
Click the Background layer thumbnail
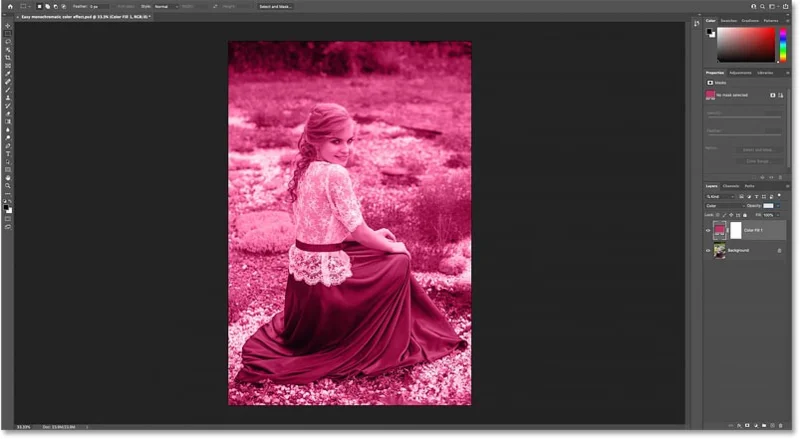719,251
